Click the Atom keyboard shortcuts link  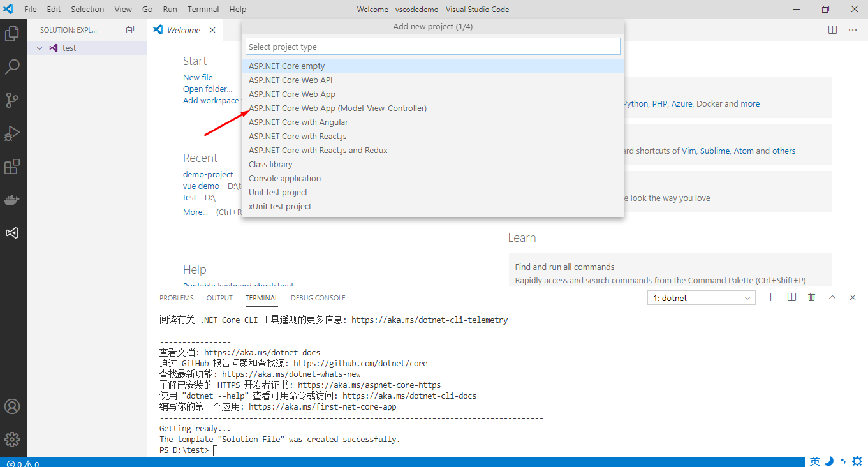pos(744,151)
